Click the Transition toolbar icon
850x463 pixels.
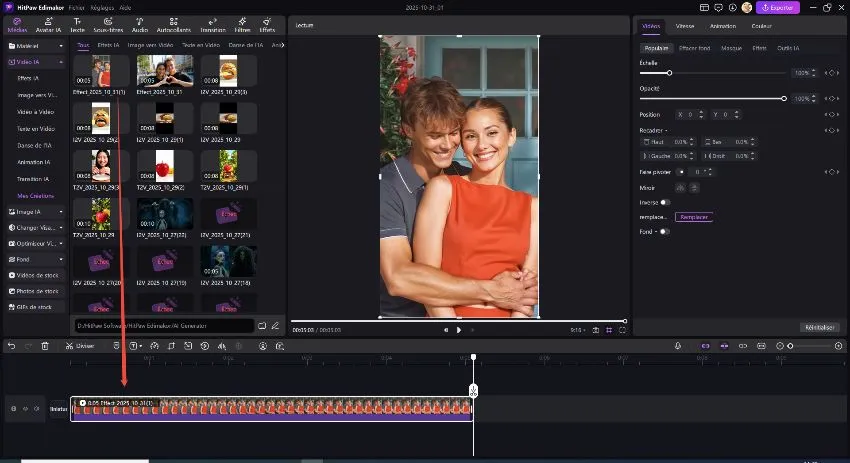point(213,24)
